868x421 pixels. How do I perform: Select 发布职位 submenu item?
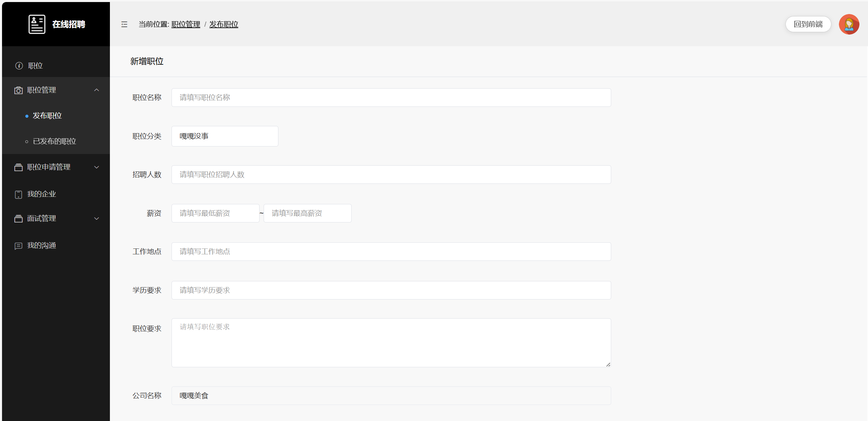[x=47, y=116]
